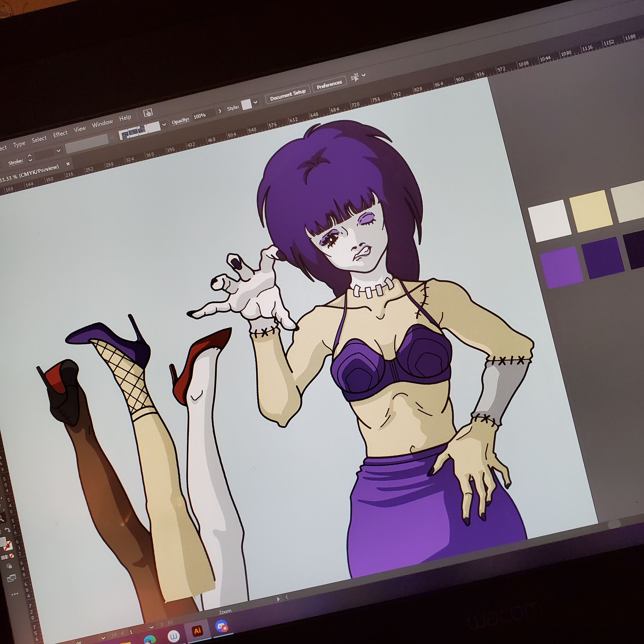Viewport: 644px width, 644px height.
Task: Open the Type menu
Action: click(x=19, y=144)
